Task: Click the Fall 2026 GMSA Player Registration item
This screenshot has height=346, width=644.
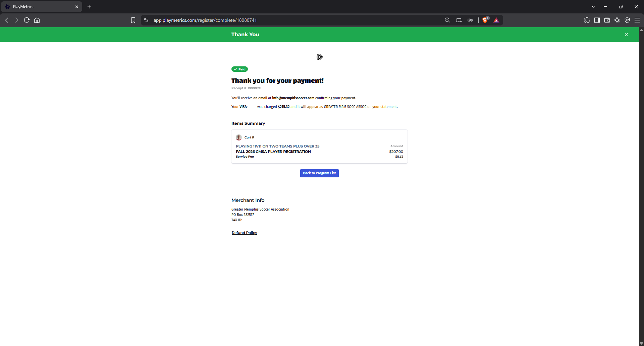Action: pyautogui.click(x=273, y=152)
